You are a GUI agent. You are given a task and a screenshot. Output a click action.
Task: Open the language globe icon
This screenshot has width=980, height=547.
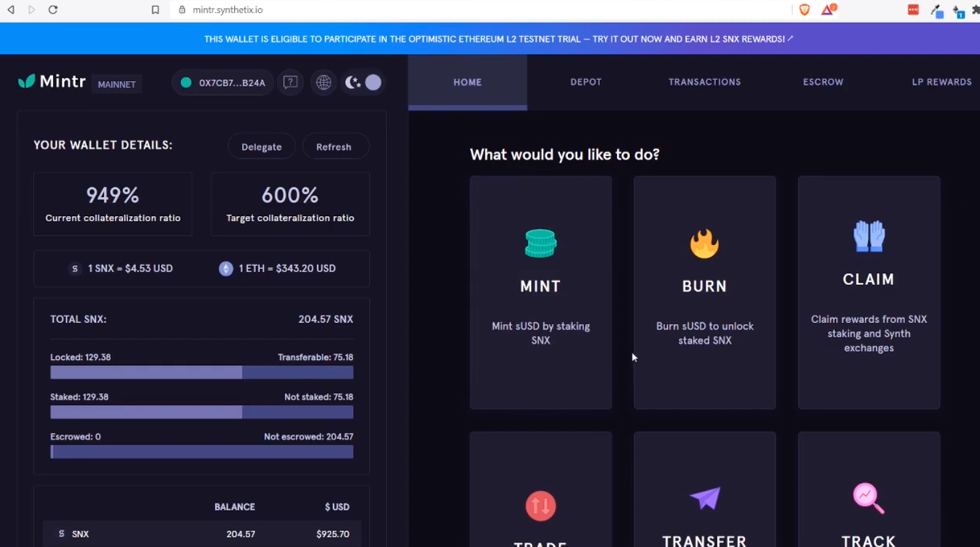click(x=324, y=83)
